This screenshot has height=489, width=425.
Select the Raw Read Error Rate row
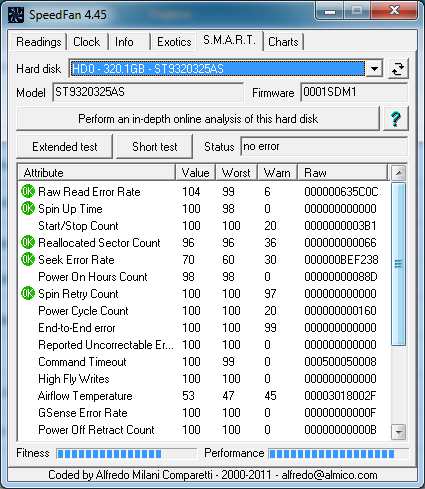[204, 192]
